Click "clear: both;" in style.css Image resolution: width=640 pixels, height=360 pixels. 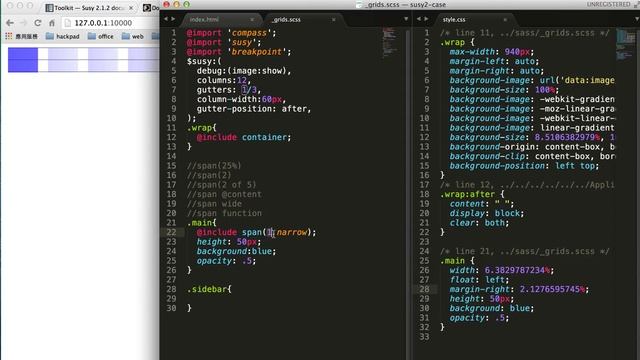tap(479, 222)
